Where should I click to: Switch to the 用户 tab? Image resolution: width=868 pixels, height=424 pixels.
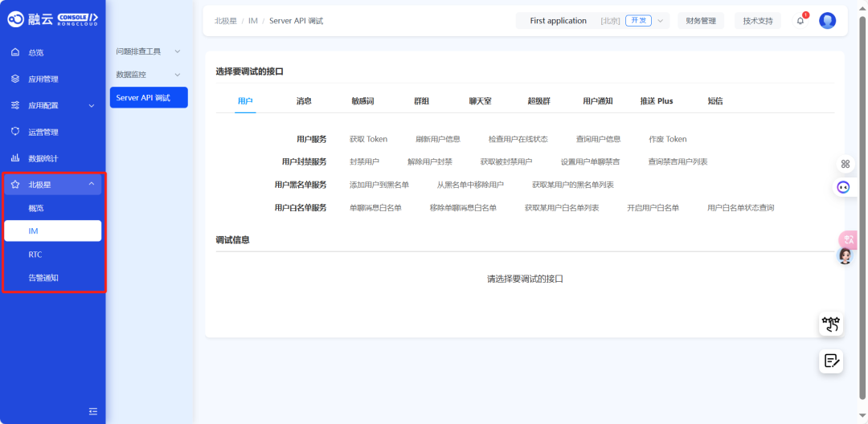[x=245, y=101]
